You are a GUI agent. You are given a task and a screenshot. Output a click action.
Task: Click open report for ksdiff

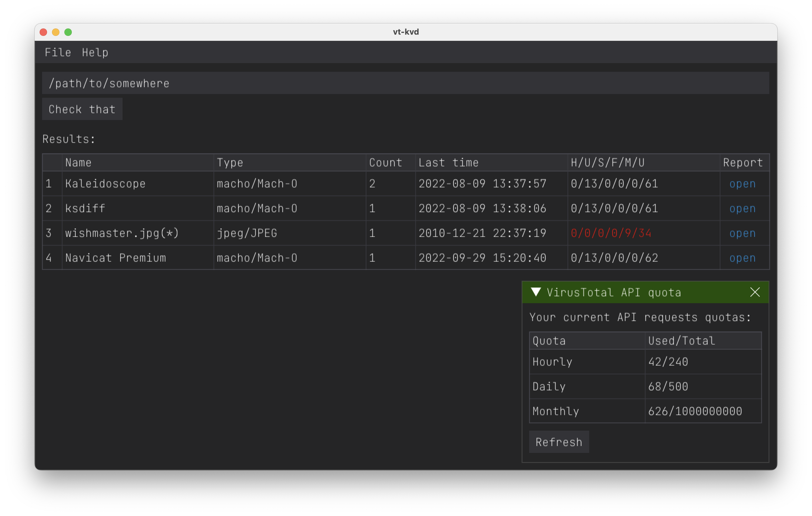click(741, 208)
